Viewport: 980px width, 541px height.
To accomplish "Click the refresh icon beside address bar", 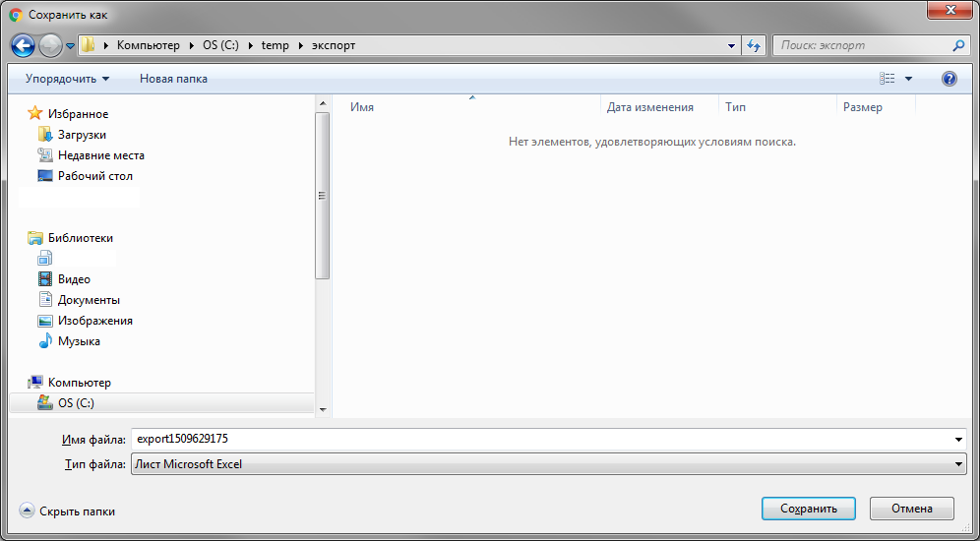I will coord(754,45).
